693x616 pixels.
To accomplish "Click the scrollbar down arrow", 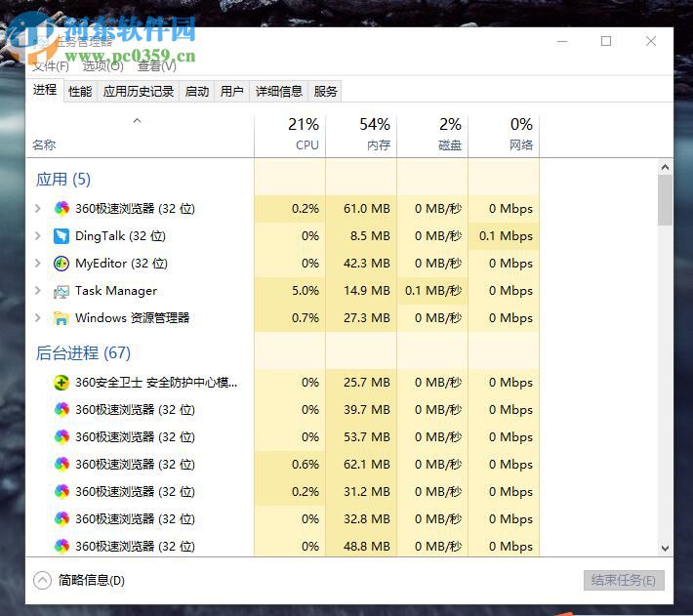I will [x=665, y=548].
